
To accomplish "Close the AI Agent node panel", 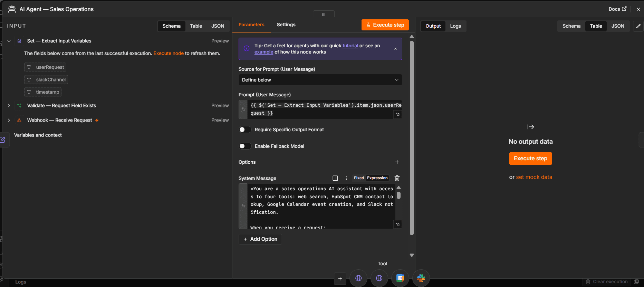I will tap(638, 9).
